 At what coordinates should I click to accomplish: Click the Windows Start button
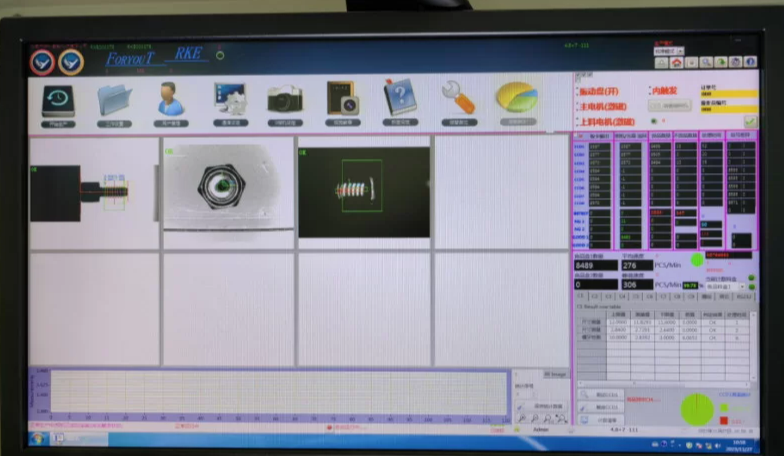38,438
